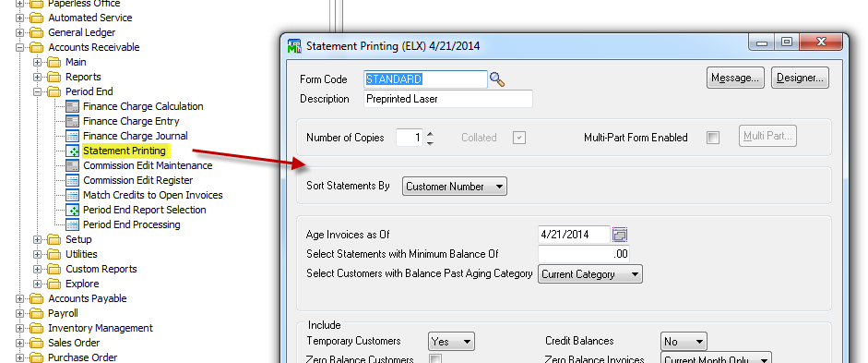The image size is (868, 363).
Task: Click the Custom Reports folder icon
Action: (x=54, y=269)
